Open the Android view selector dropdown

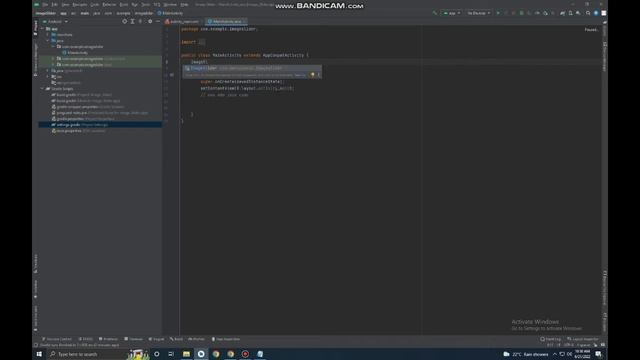click(x=55, y=22)
